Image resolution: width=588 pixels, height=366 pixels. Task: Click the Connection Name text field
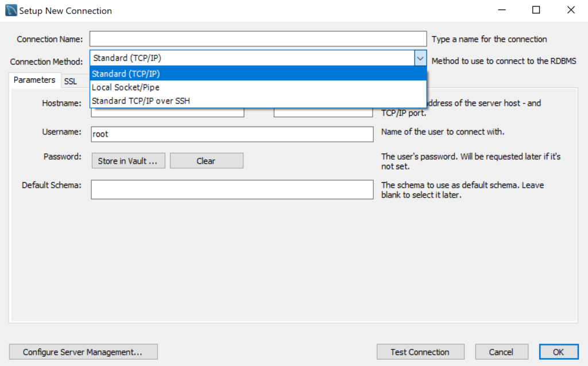click(x=258, y=39)
